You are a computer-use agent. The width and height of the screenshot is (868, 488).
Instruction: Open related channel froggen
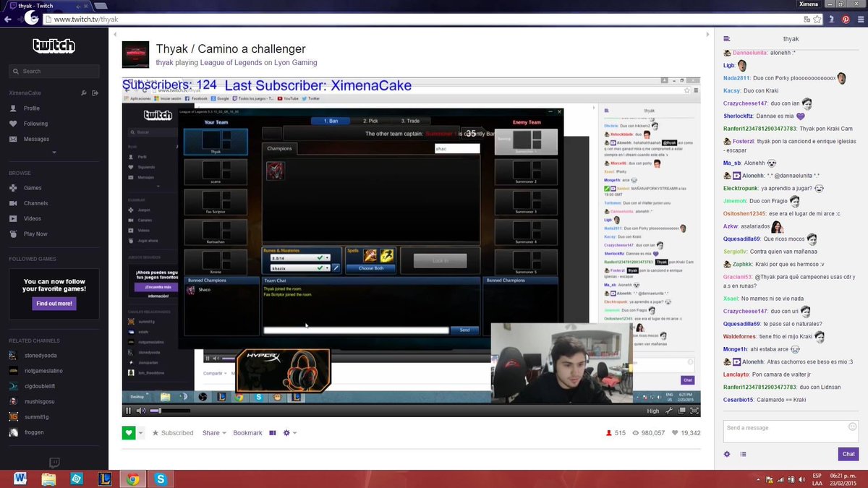(34, 432)
